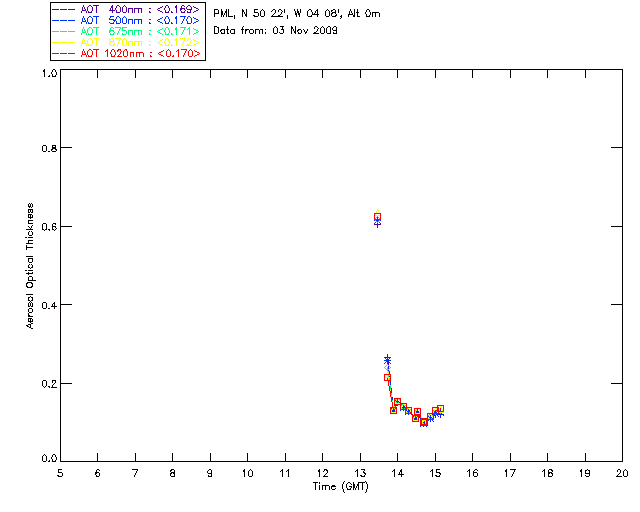Select the AOT 870nm legend entry
The width and height of the screenshot is (640, 512).
click(x=127, y=42)
